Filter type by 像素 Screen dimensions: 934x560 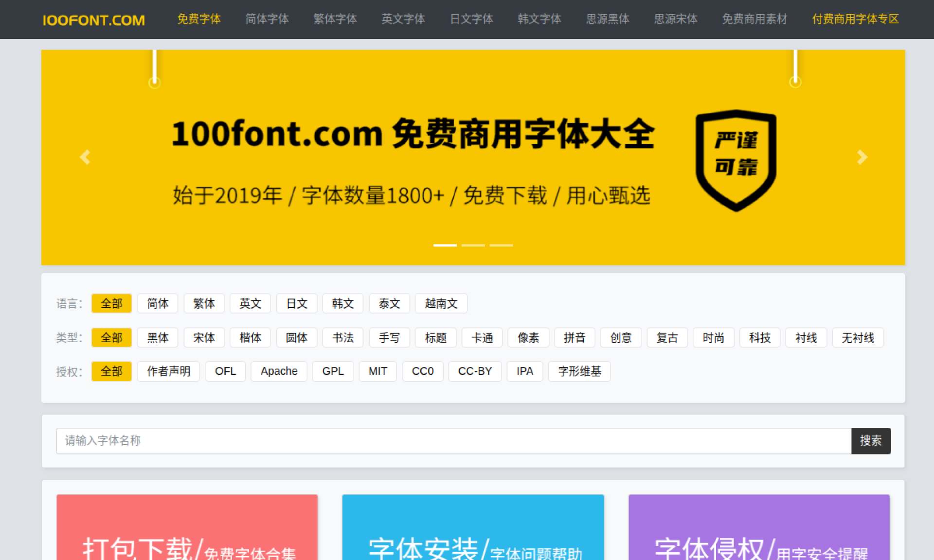(528, 337)
